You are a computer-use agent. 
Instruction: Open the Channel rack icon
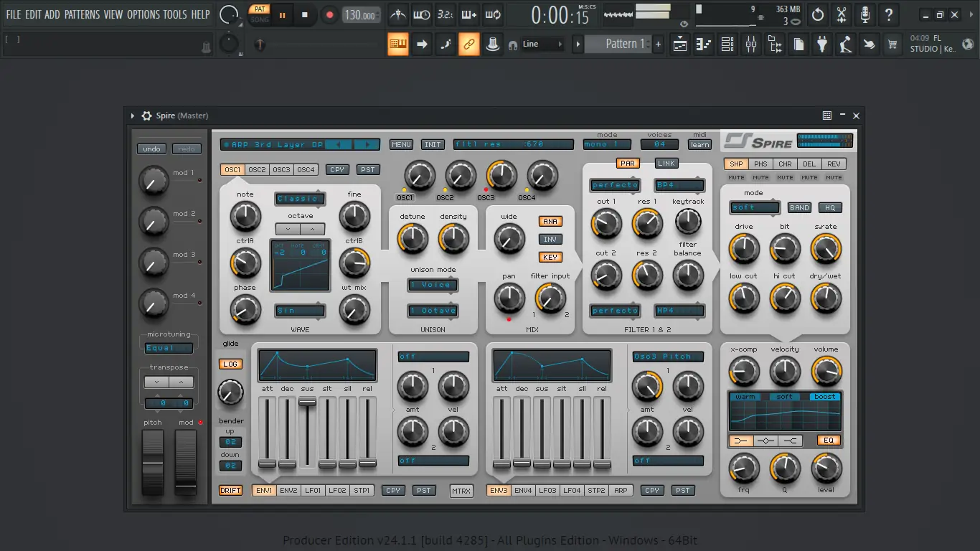click(726, 44)
